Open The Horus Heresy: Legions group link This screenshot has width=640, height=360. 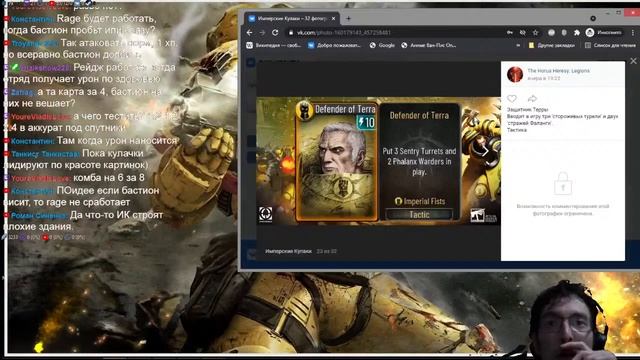[558, 71]
